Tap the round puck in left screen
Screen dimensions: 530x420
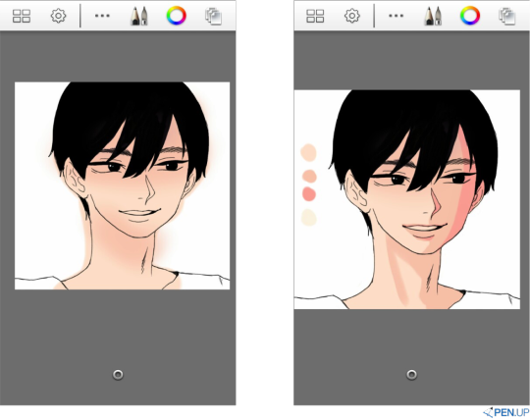pyautogui.click(x=118, y=375)
